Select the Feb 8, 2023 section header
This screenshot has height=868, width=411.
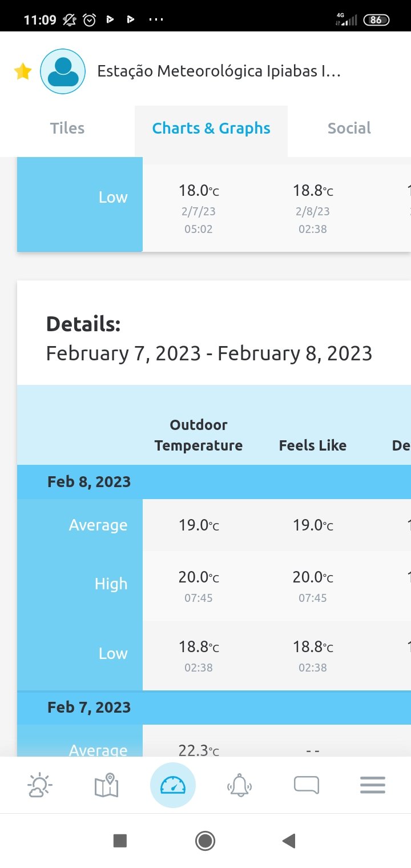[214, 482]
